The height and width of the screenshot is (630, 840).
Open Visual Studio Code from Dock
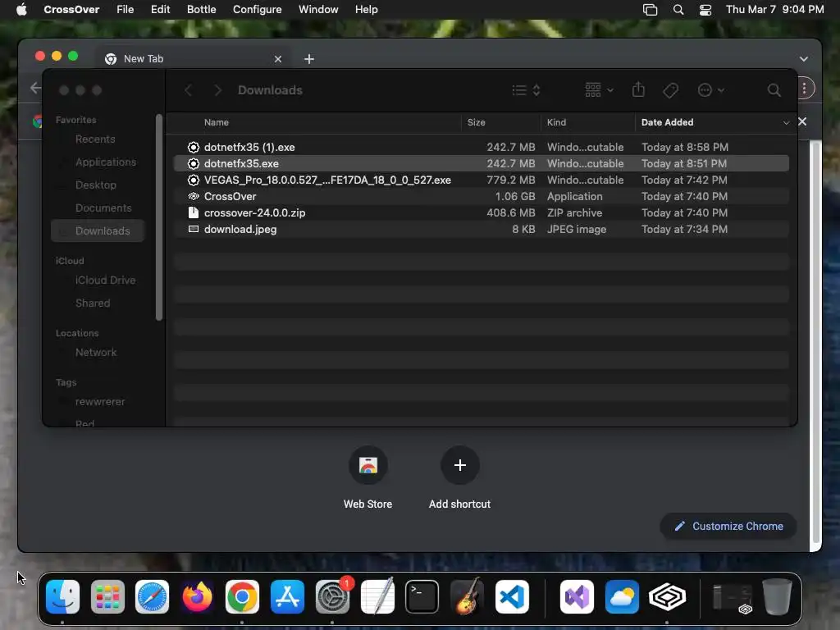click(512, 596)
